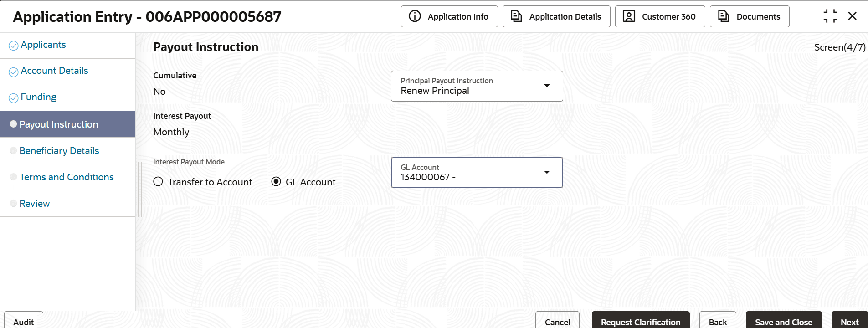The width and height of the screenshot is (868, 328).
Task: Select the Transfer to Account radio button
Action: pyautogui.click(x=158, y=182)
